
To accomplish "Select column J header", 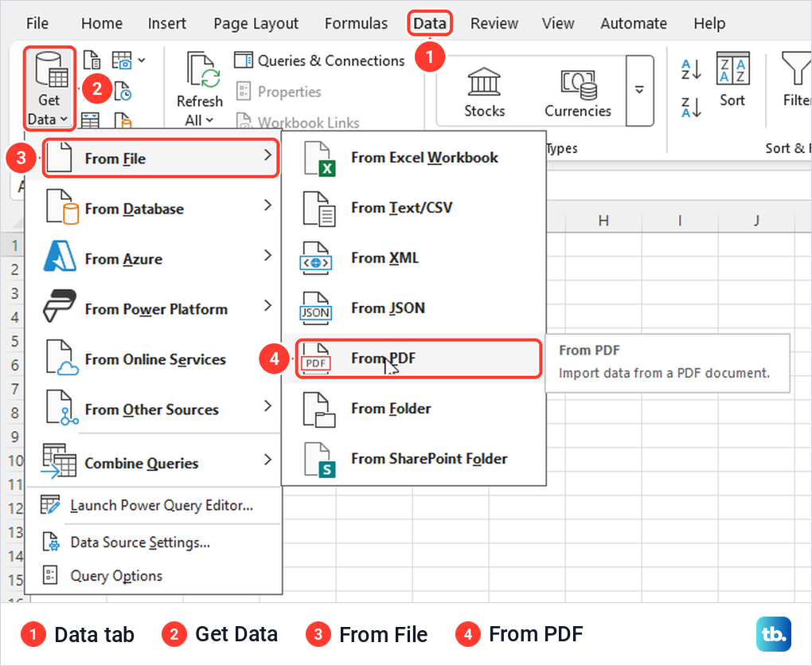I will pos(756,221).
